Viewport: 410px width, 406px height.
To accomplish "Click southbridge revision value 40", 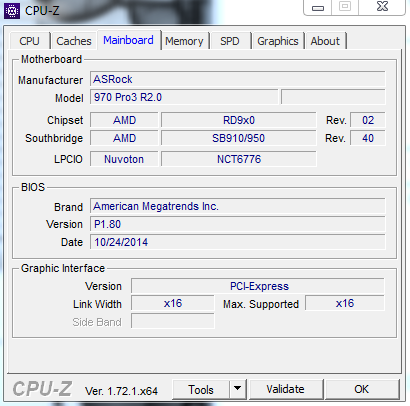I will click(x=368, y=138).
